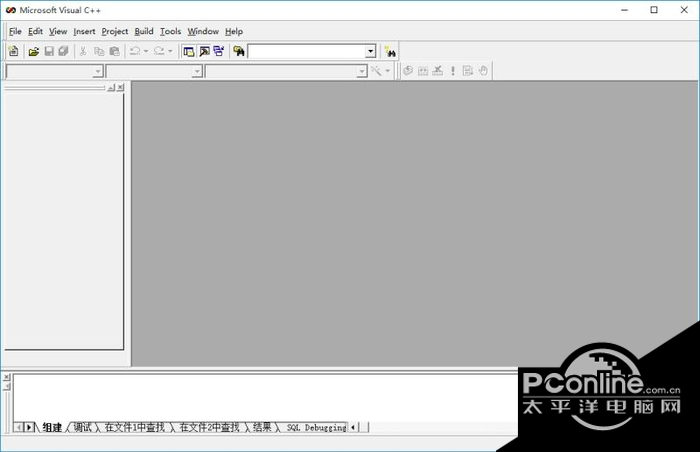Open the Edit menu

[35, 31]
